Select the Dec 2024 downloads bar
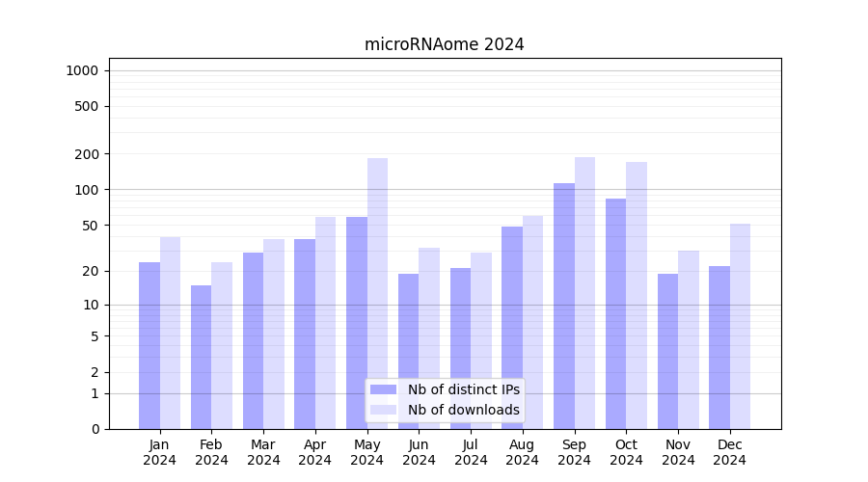 pyautogui.click(x=740, y=326)
